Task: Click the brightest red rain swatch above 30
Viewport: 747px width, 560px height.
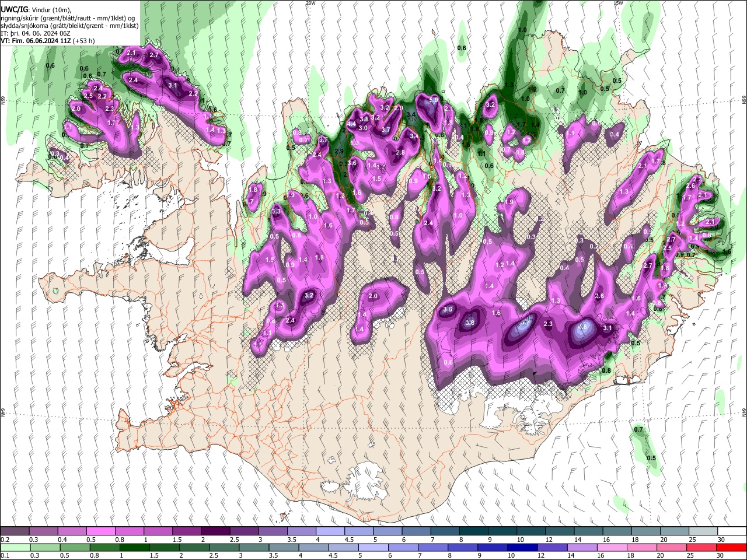Action: [732, 547]
